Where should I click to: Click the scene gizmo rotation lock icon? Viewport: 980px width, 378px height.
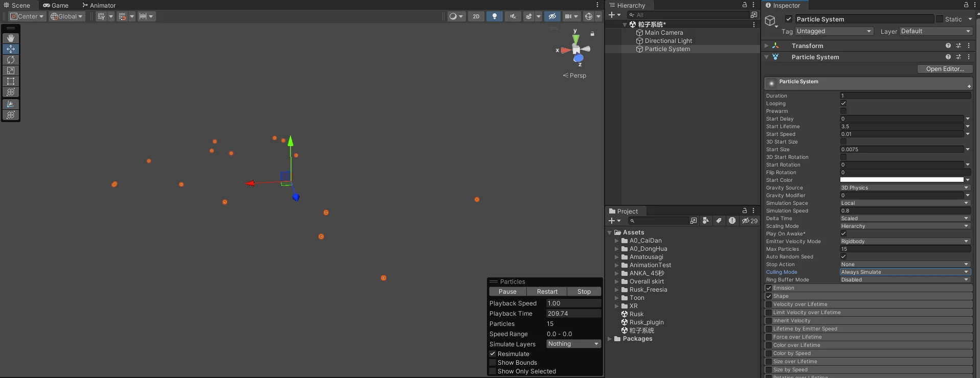592,34
